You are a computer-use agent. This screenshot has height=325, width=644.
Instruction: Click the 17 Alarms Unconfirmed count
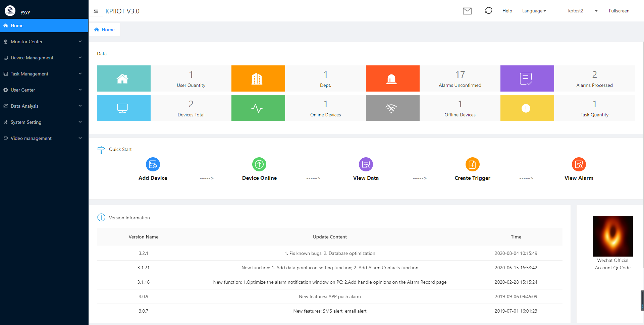460,74
